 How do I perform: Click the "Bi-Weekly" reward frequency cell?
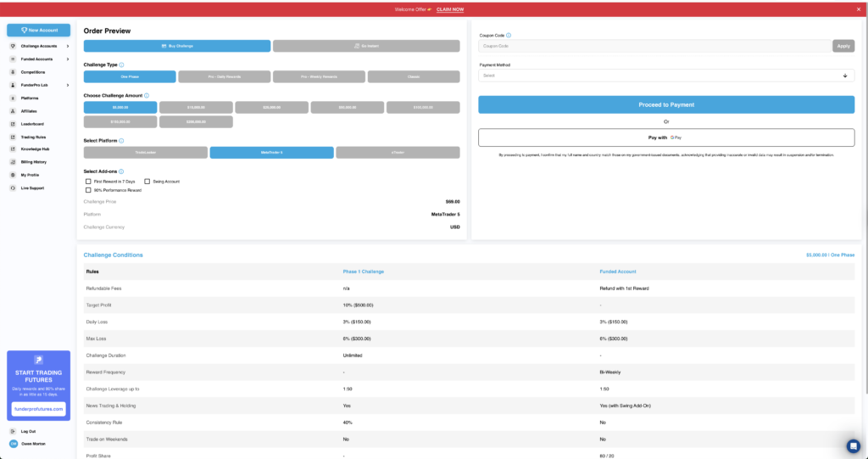coord(609,372)
